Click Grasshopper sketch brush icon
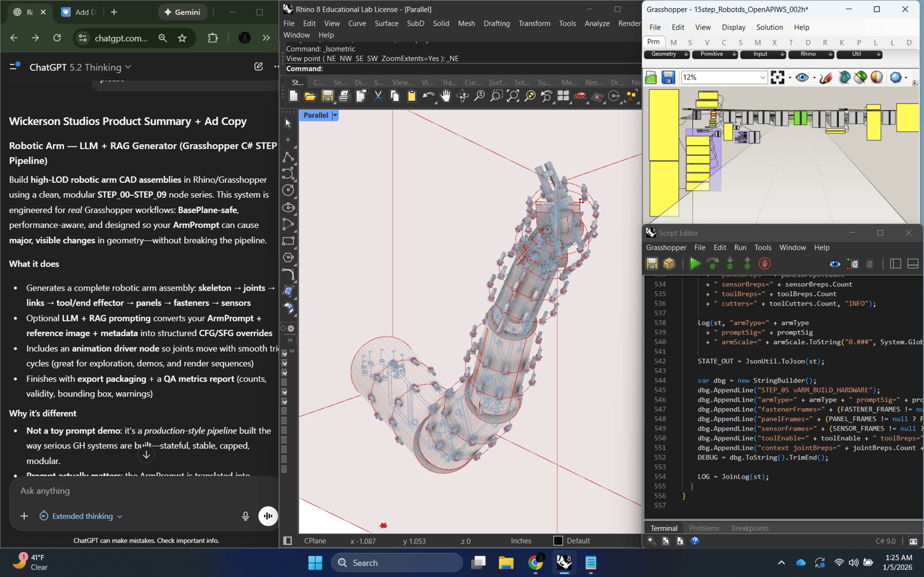924x577 pixels. pyautogui.click(x=827, y=78)
